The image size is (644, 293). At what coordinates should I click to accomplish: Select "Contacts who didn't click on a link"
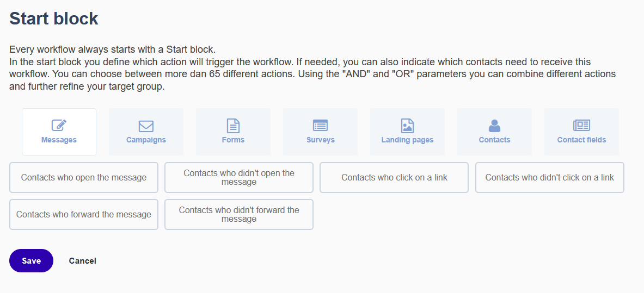click(x=549, y=178)
